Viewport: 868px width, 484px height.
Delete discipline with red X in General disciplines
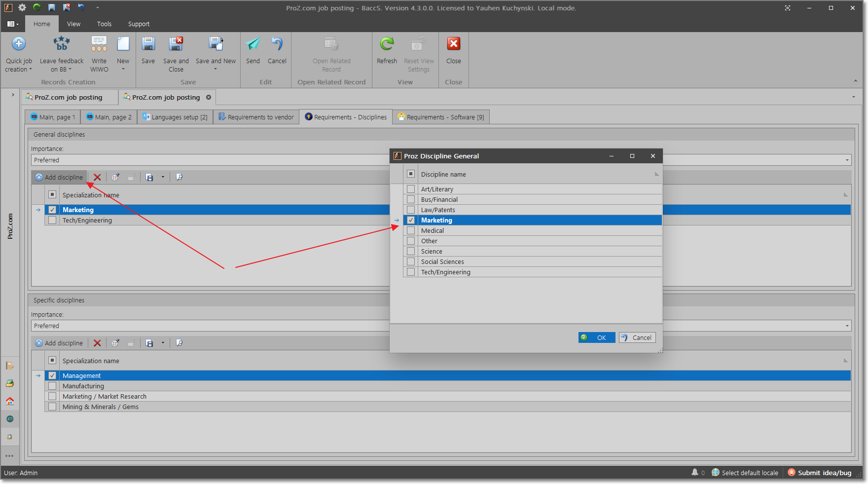[x=97, y=177]
